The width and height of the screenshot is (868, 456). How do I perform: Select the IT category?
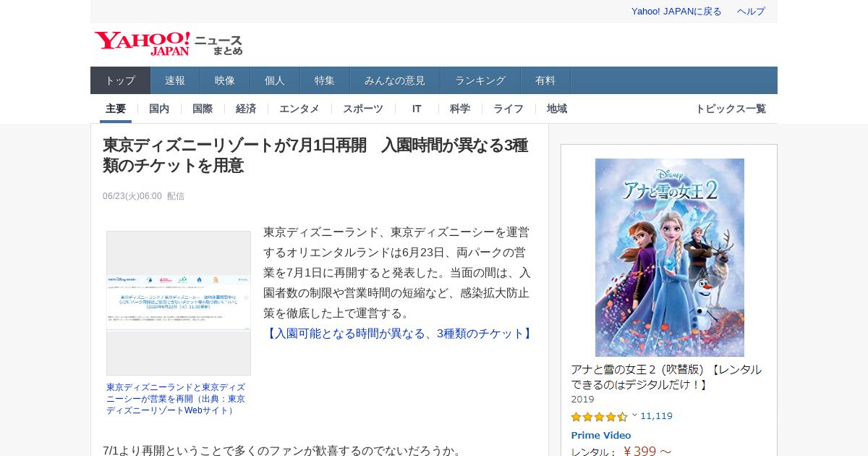[417, 109]
